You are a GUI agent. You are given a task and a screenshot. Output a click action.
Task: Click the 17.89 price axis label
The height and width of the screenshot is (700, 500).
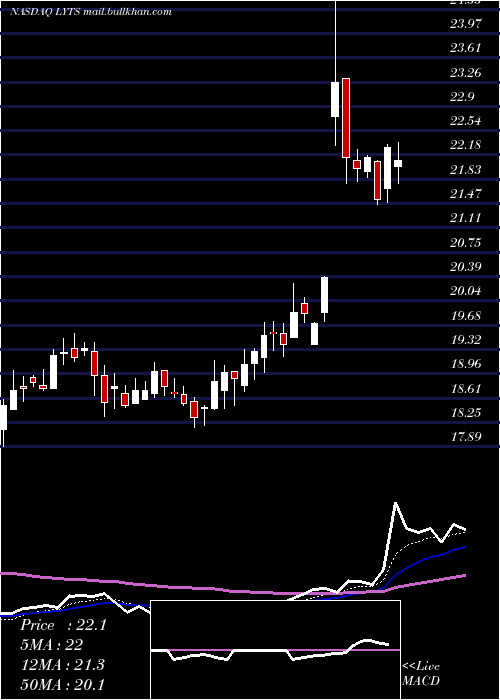[x=466, y=436]
